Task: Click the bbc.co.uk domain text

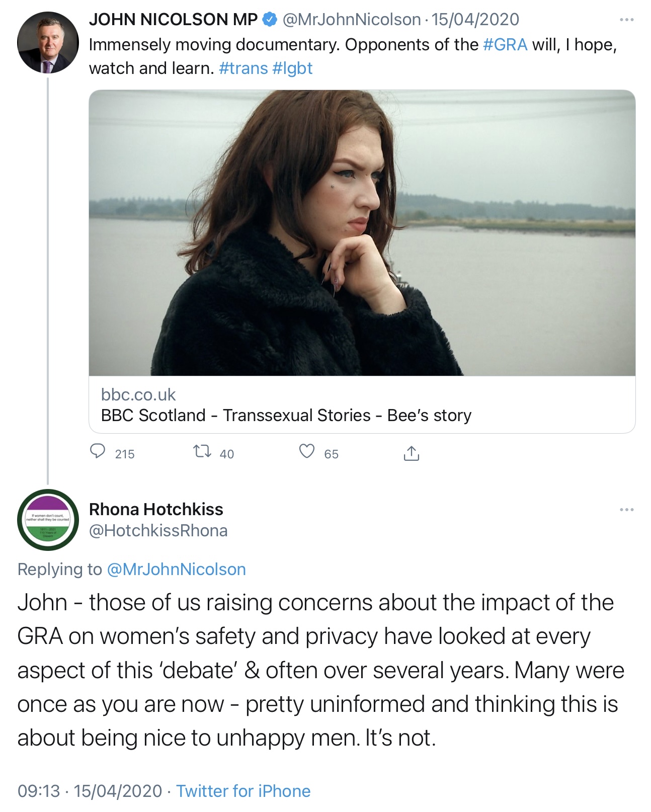Action: pyautogui.click(x=138, y=395)
